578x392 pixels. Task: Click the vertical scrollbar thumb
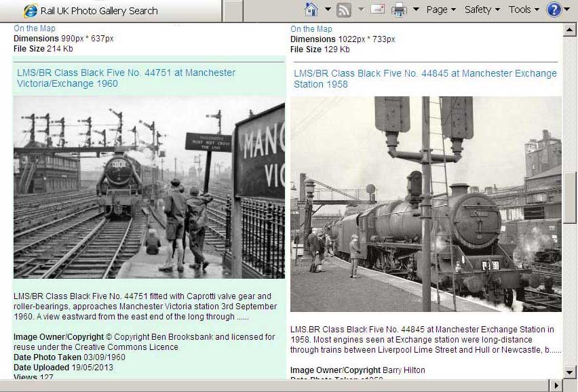pos(570,197)
